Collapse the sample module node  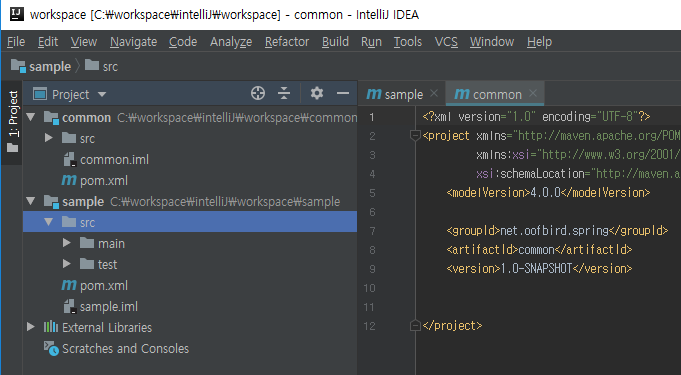coord(31,201)
